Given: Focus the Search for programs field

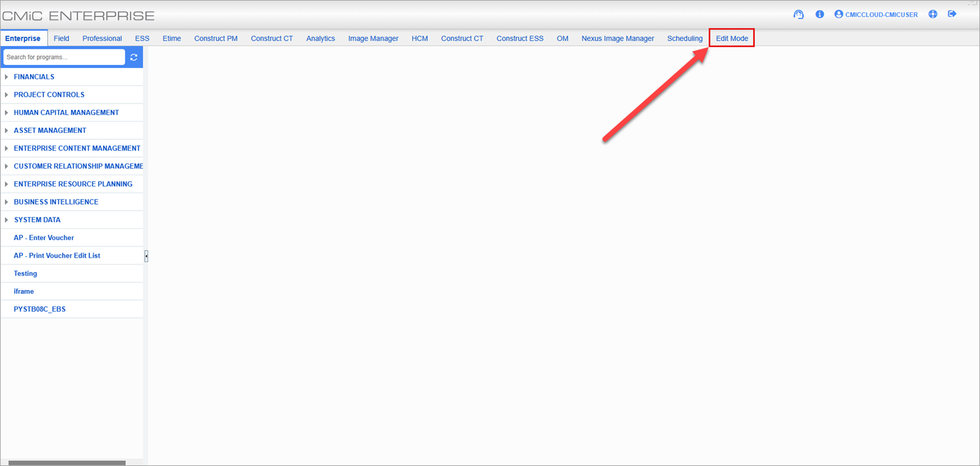Looking at the screenshot, I should tap(64, 57).
